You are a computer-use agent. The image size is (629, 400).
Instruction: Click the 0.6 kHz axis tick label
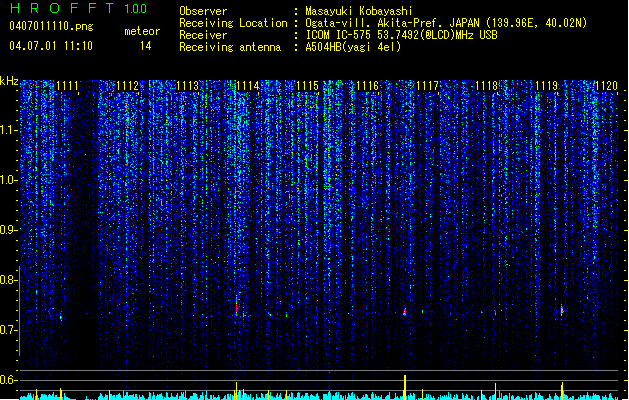tap(8, 380)
